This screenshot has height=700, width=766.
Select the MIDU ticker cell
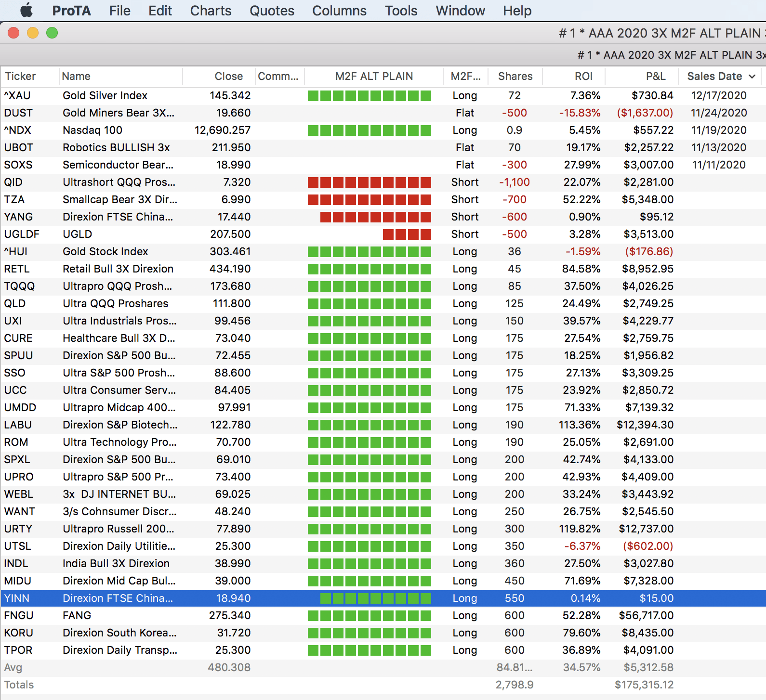[18, 581]
